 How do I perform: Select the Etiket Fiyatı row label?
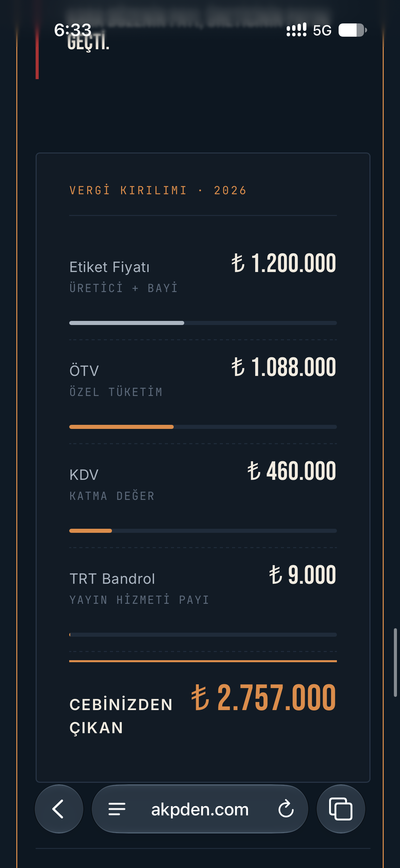[109, 267]
